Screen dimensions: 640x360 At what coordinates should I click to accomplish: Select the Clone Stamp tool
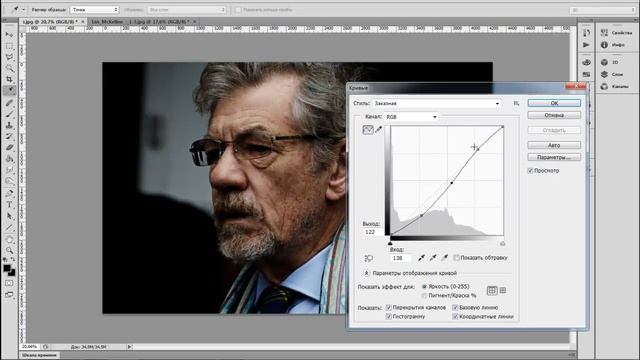(x=9, y=125)
